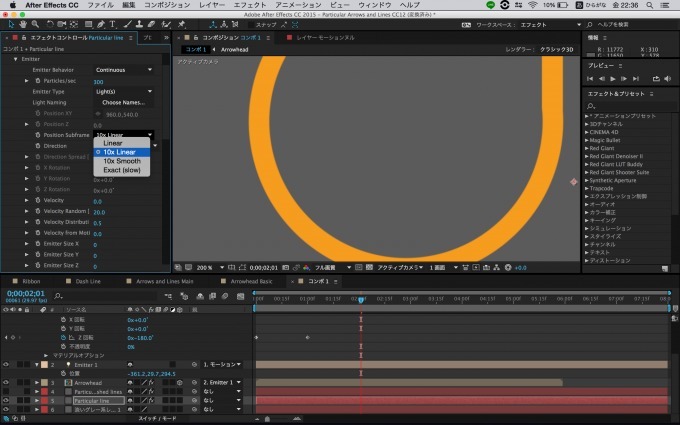Open the Emitter Behavior Continuous dropdown
The width and height of the screenshot is (680, 425).
pos(124,70)
